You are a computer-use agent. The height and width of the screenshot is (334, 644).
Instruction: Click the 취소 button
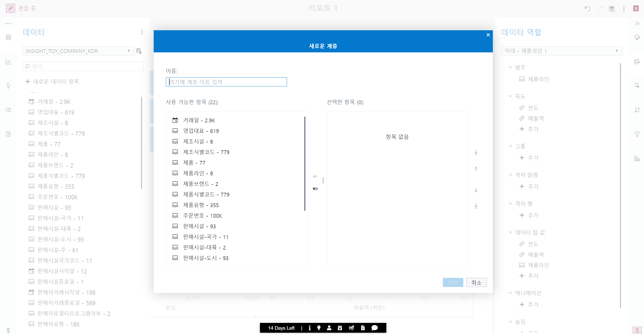coord(476,283)
